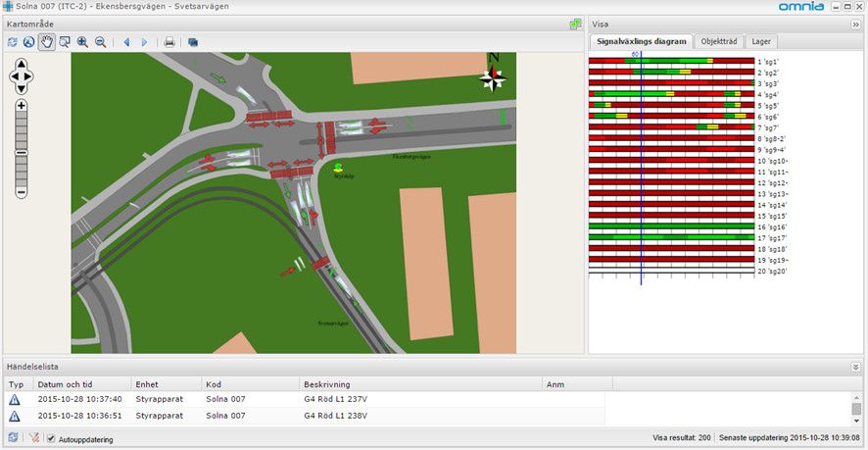
Task: Click label 20 'sg20' in diagram
Action: (772, 272)
